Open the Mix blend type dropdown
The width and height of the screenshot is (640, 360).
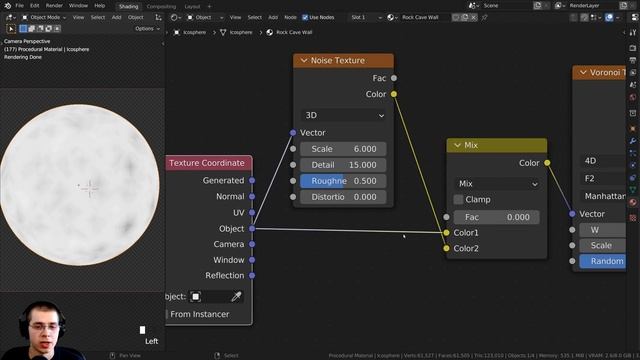click(x=497, y=184)
